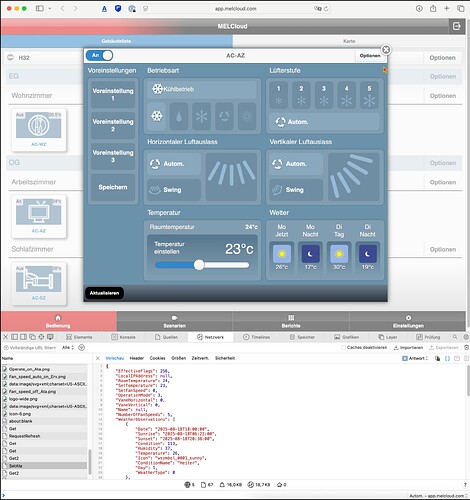Open the AC-SZ bedroom device tile
Viewport: 470px width, 500px height.
(39, 283)
